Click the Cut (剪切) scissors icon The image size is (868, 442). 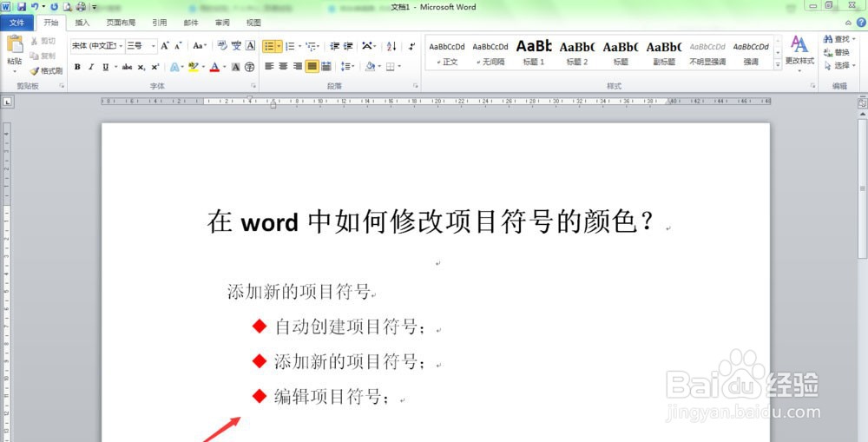pyautogui.click(x=35, y=41)
